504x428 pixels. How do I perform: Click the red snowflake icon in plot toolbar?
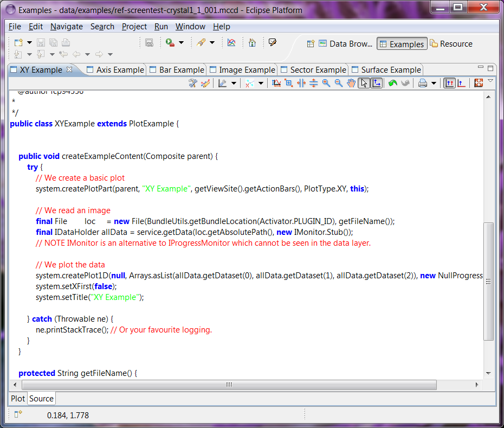[x=479, y=83]
